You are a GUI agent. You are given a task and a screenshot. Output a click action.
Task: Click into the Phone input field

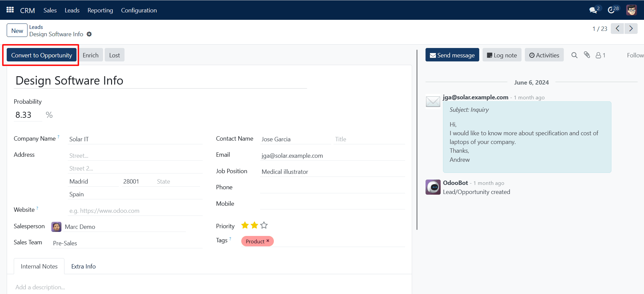tap(332, 188)
